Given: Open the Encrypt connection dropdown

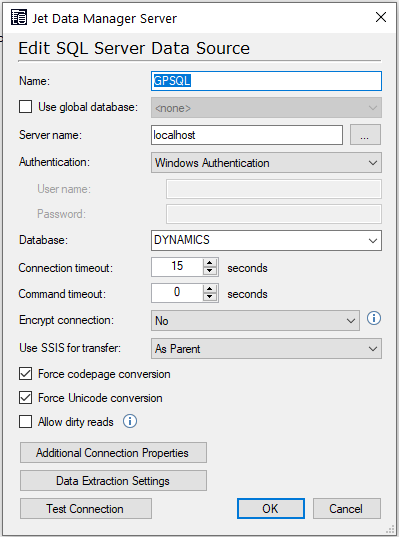Looking at the screenshot, I should click(255, 321).
